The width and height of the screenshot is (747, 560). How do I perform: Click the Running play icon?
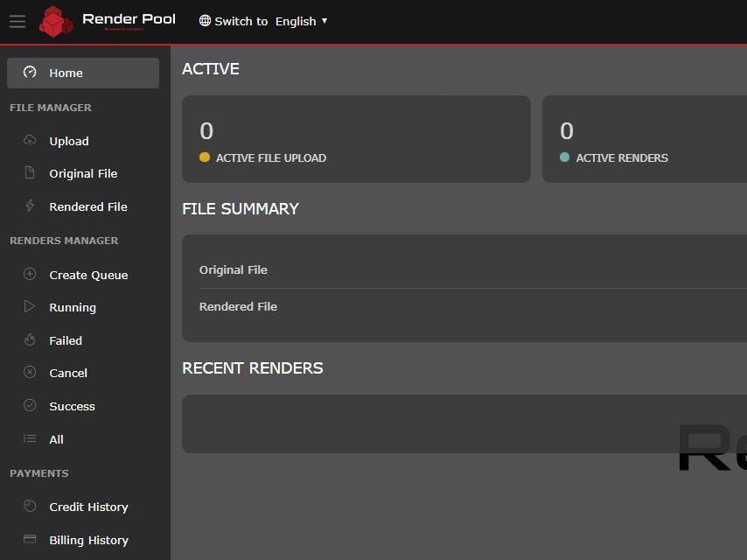point(29,307)
